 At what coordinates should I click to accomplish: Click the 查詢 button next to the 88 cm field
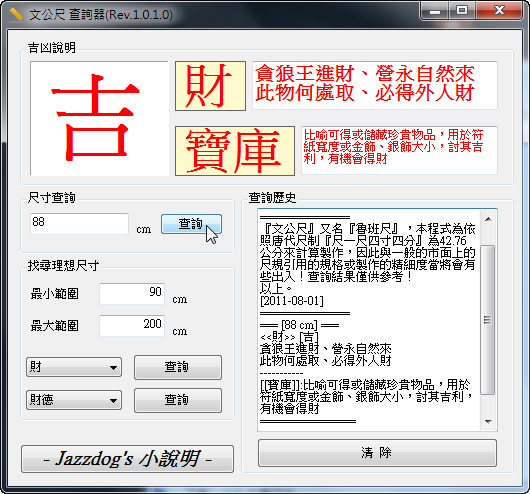[x=191, y=224]
